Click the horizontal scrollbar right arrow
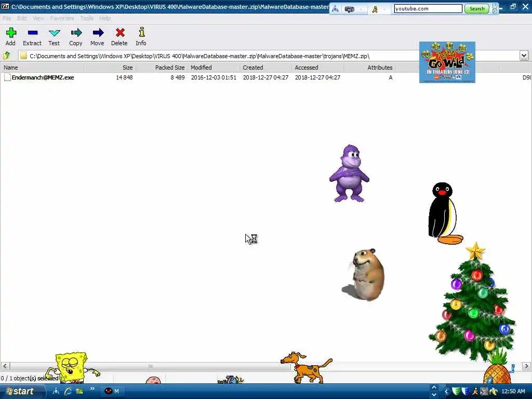 527,366
